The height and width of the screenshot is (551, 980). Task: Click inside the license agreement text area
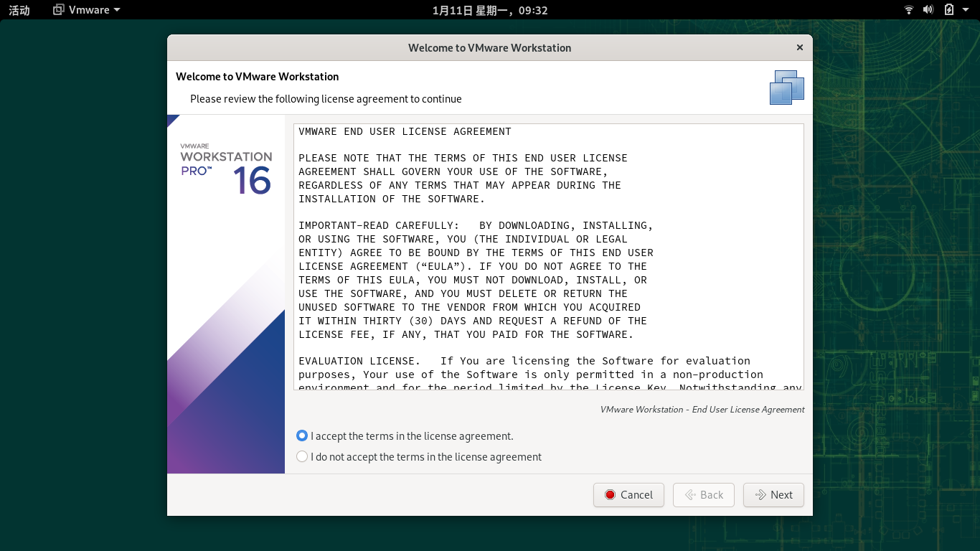tap(549, 257)
